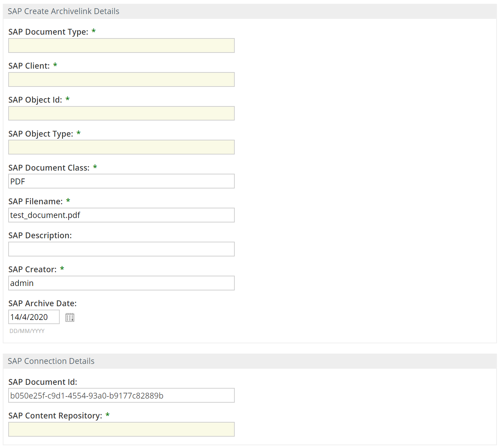Select the SAP Object Type input
This screenshot has width=500, height=448.
pos(121,147)
